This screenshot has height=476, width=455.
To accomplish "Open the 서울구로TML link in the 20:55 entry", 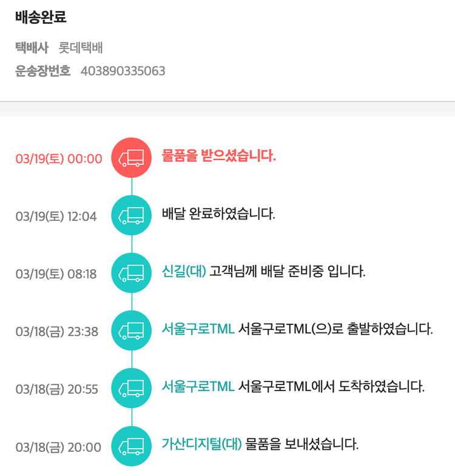I will tap(198, 386).
